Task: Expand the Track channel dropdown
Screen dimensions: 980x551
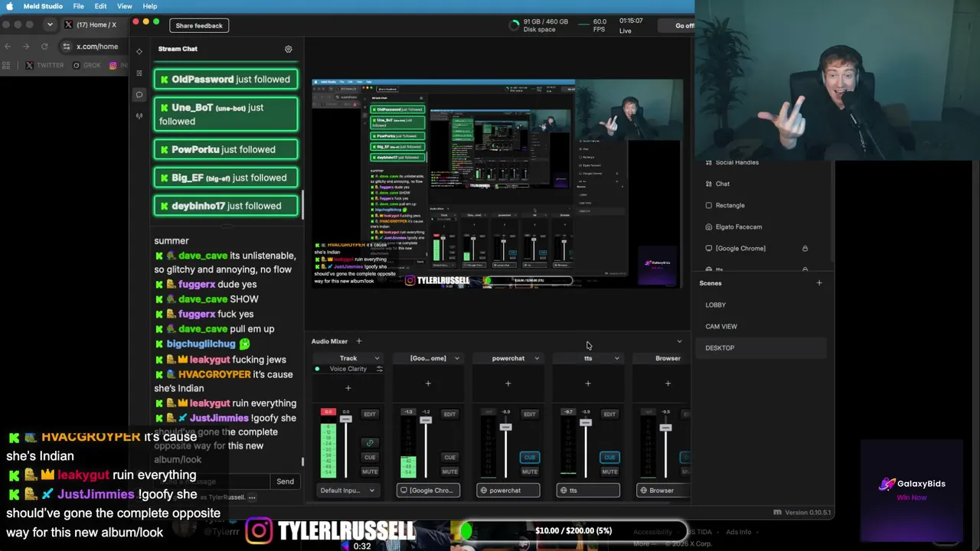Action: tap(377, 358)
